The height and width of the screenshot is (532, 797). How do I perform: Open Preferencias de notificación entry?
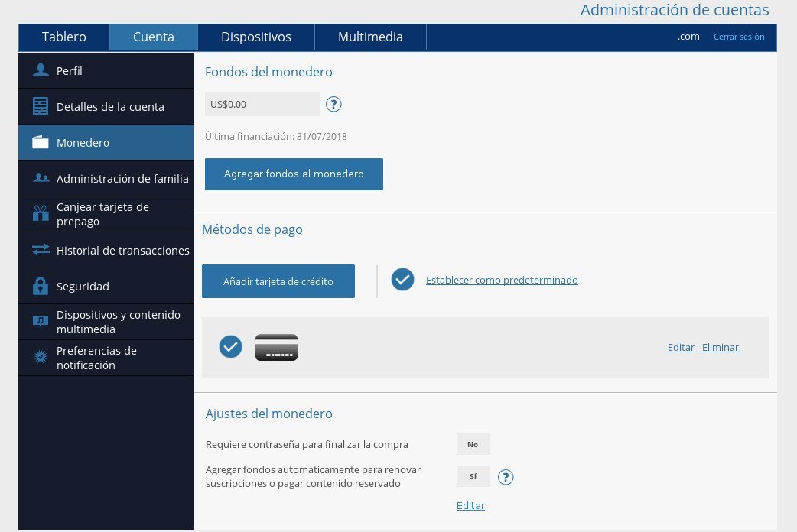click(x=106, y=358)
